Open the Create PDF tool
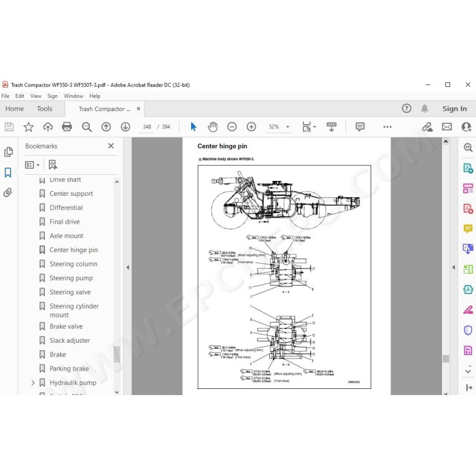476x476 pixels. (x=468, y=209)
